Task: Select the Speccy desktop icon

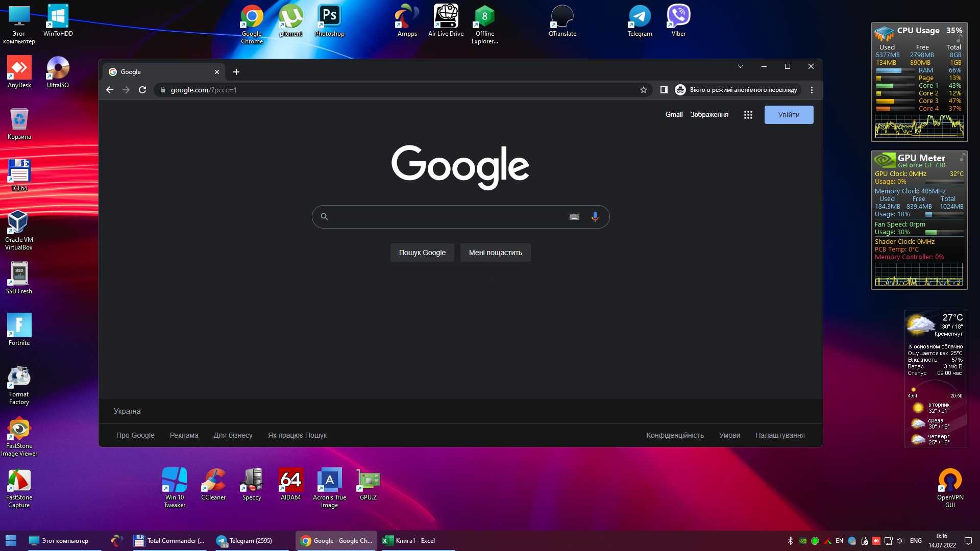Action: (252, 484)
